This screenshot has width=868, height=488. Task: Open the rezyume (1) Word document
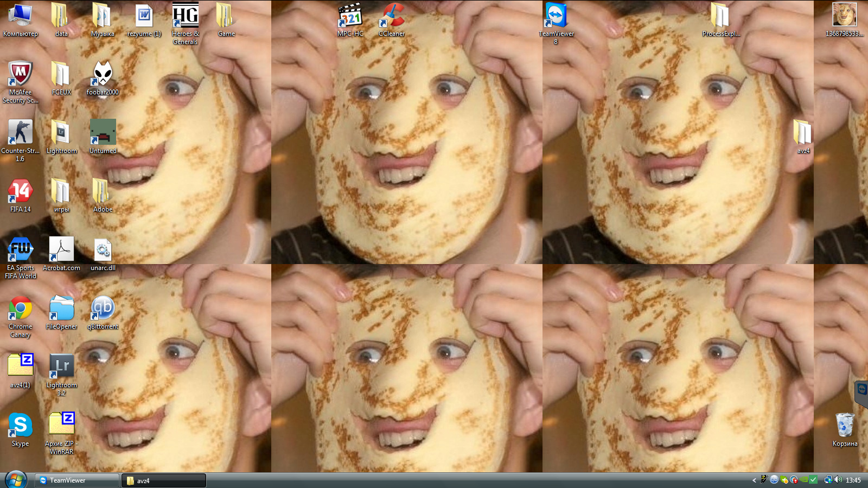pos(144,20)
